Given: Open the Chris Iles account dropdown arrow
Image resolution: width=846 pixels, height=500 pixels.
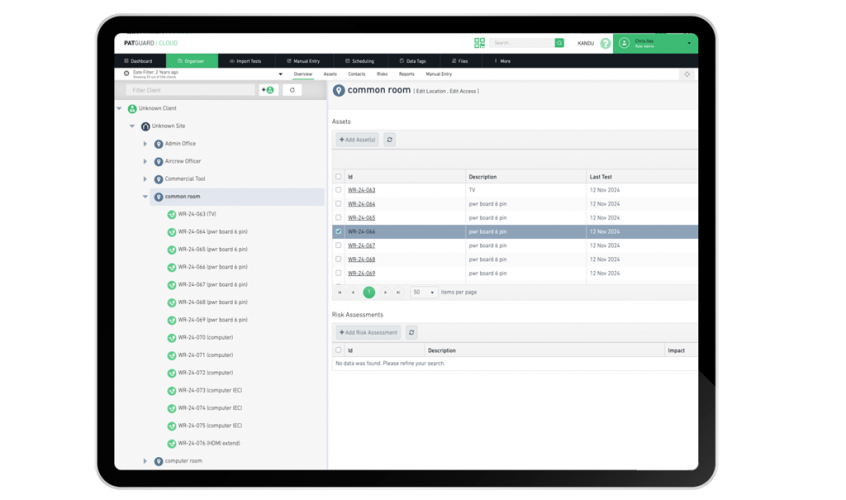Looking at the screenshot, I should click(x=689, y=43).
